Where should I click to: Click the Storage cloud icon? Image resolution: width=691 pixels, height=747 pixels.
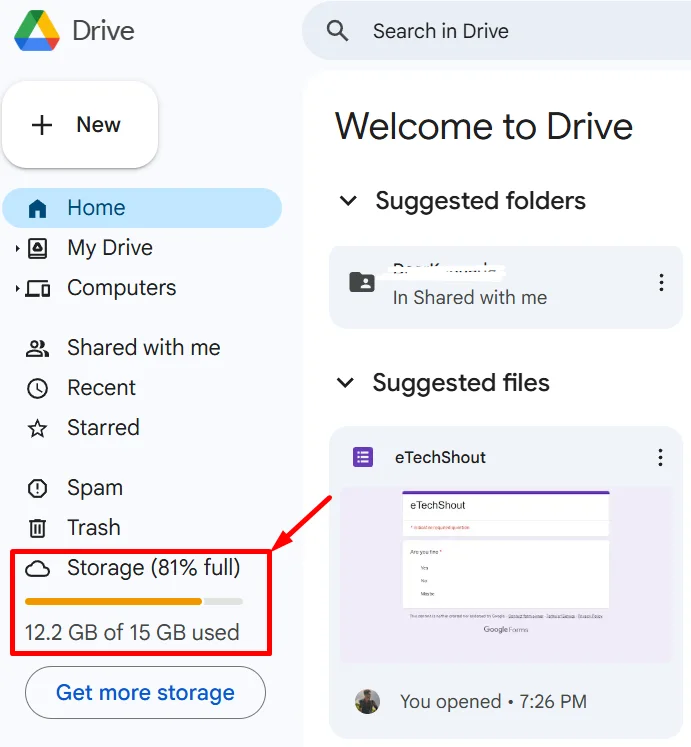pos(38,569)
